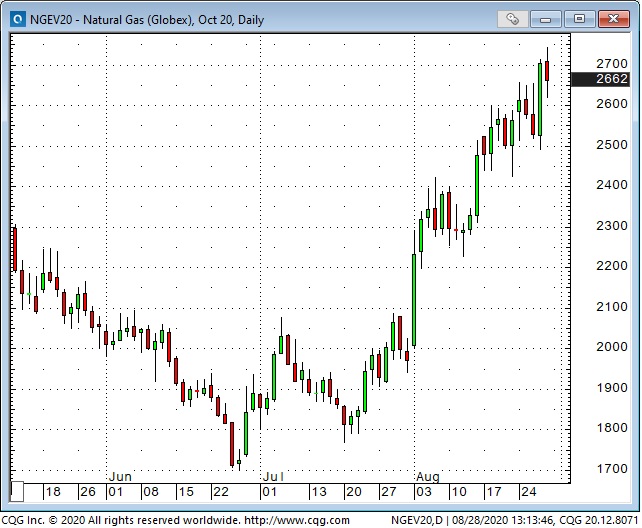
Task: Click the Aug month label
Action: 428,477
